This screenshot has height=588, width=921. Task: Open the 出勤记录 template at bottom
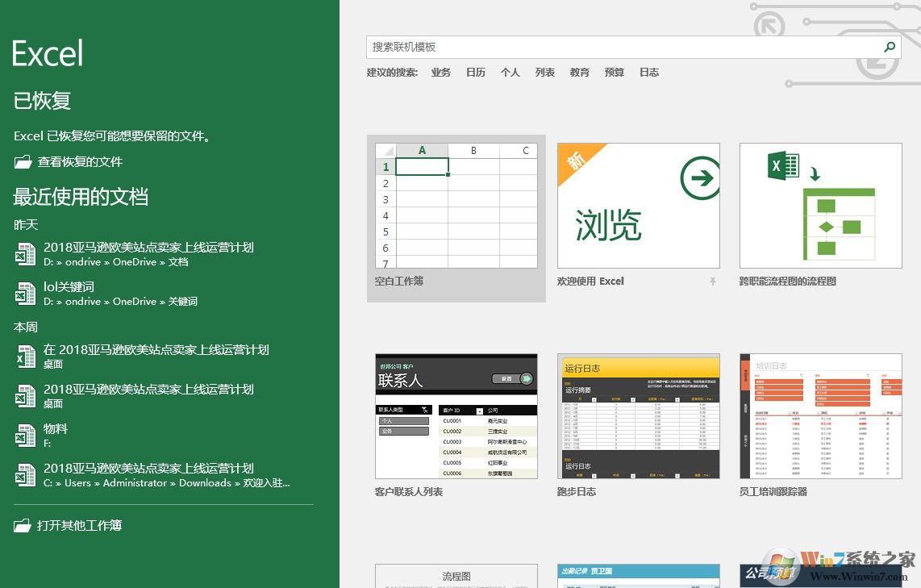tap(639, 576)
